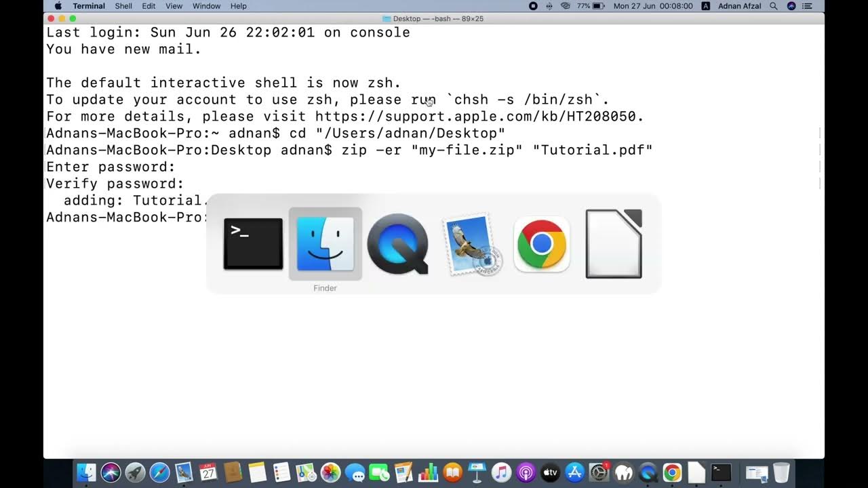Screen dimensions: 868x488
Task: Open Podcasts purple icon in Dock
Action: pos(526,472)
